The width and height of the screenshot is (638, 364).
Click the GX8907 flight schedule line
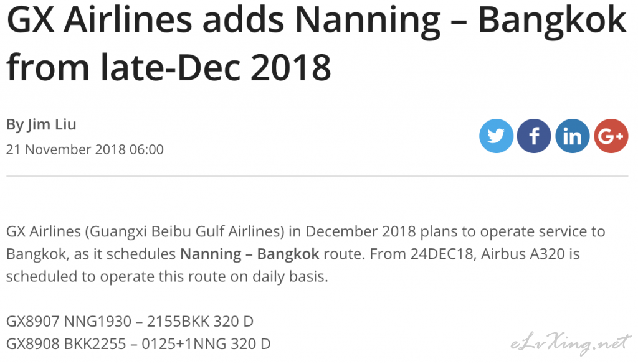[130, 321]
